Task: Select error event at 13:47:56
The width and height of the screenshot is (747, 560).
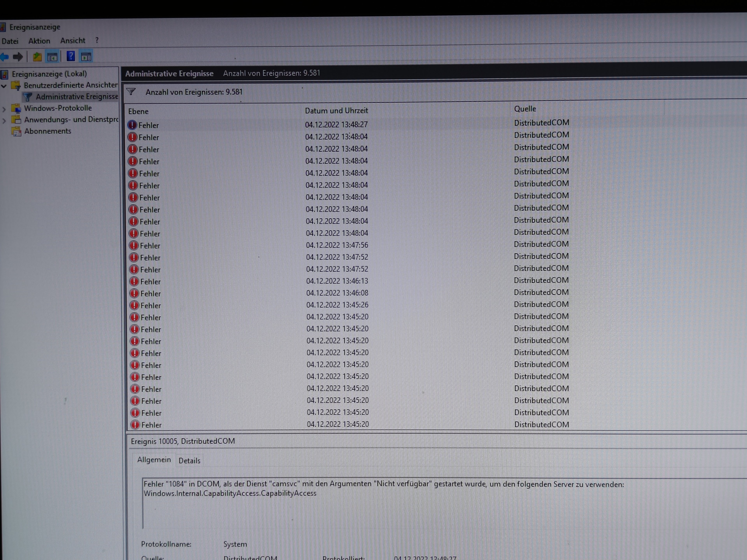Action: (337, 245)
